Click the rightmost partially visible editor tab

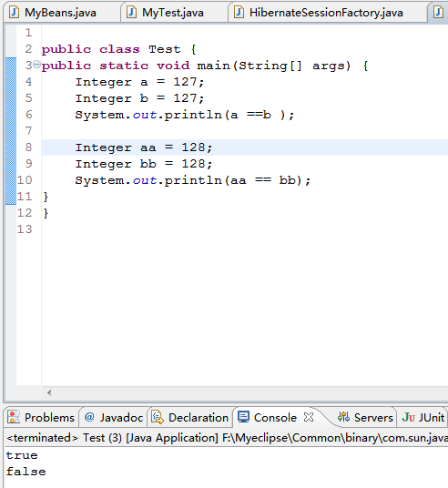coord(438,13)
